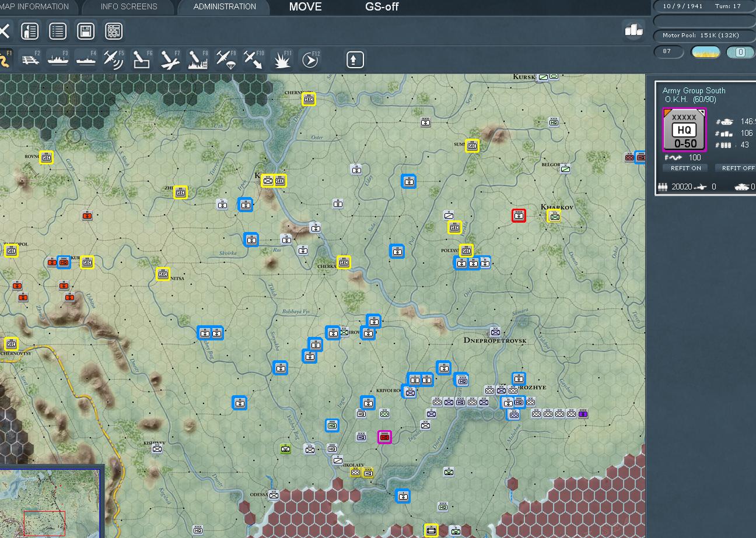Select the red-bordered unit west of Kharkov

pyautogui.click(x=519, y=216)
